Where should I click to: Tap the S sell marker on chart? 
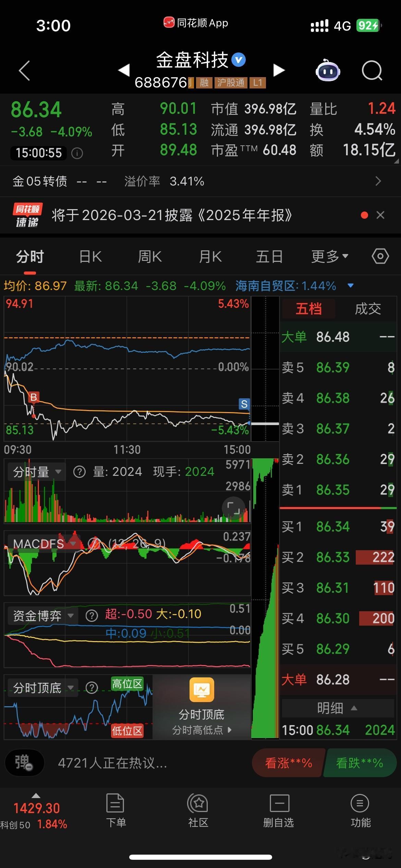[x=244, y=404]
